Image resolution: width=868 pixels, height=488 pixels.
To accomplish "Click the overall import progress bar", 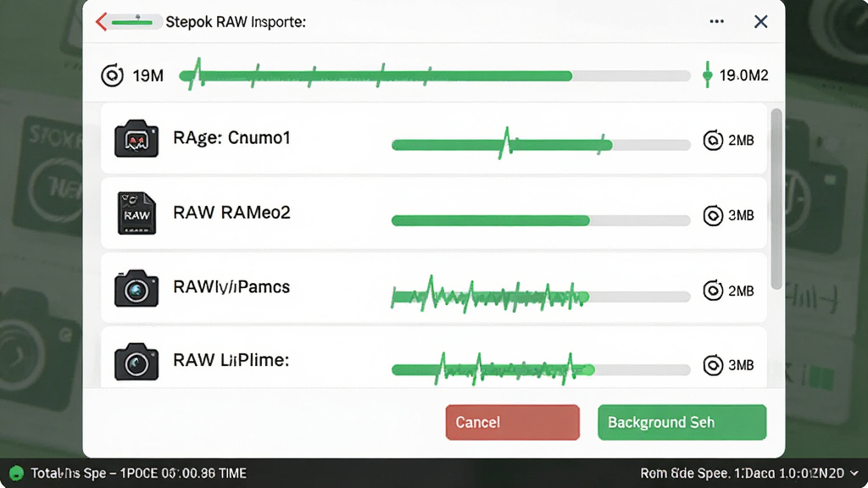I will pos(435,75).
